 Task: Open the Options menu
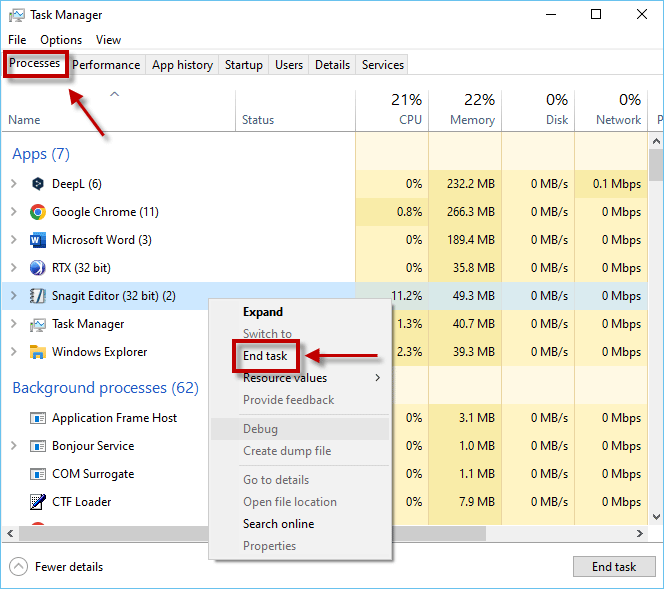tap(61, 40)
